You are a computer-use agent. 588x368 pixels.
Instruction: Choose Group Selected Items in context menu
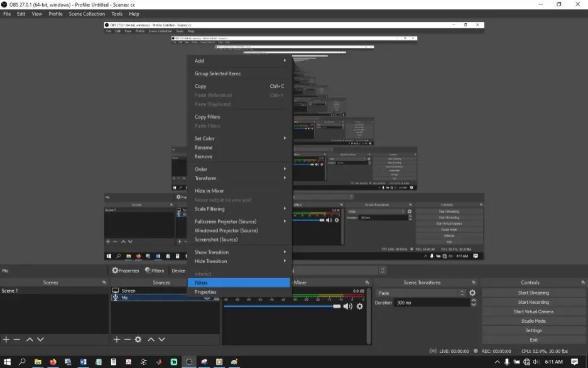(x=239, y=73)
